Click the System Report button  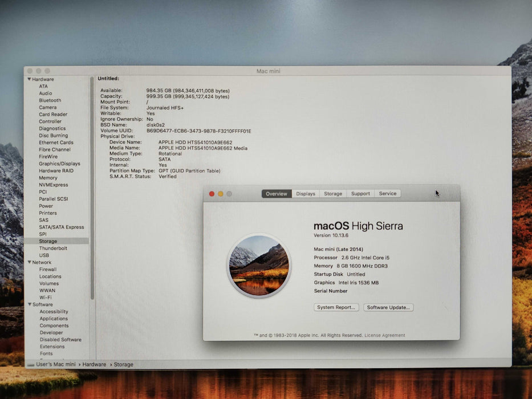(x=336, y=307)
